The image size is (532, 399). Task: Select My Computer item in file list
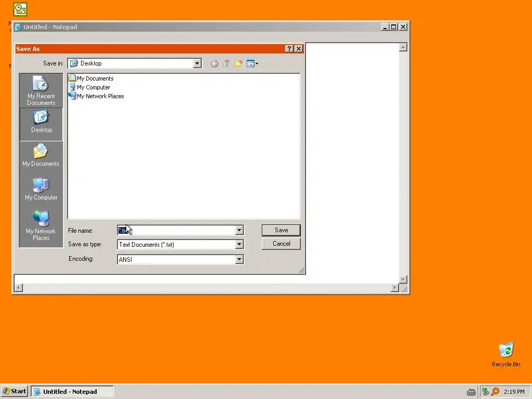(x=89, y=87)
